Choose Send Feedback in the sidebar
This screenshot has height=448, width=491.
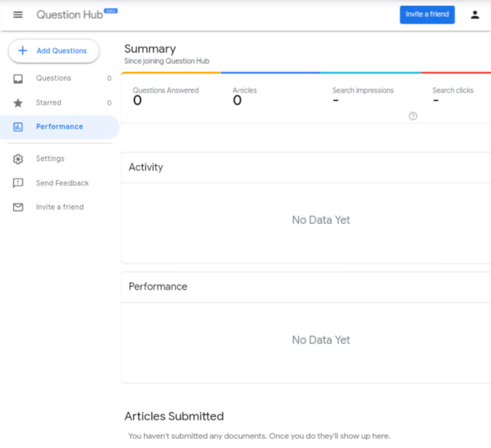point(59,183)
